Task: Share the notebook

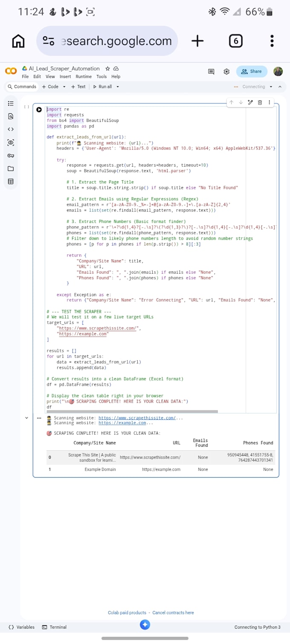Action: [x=252, y=72]
